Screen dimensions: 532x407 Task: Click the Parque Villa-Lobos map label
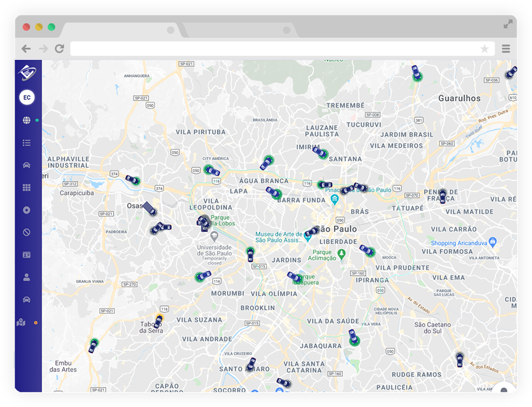[x=222, y=220]
